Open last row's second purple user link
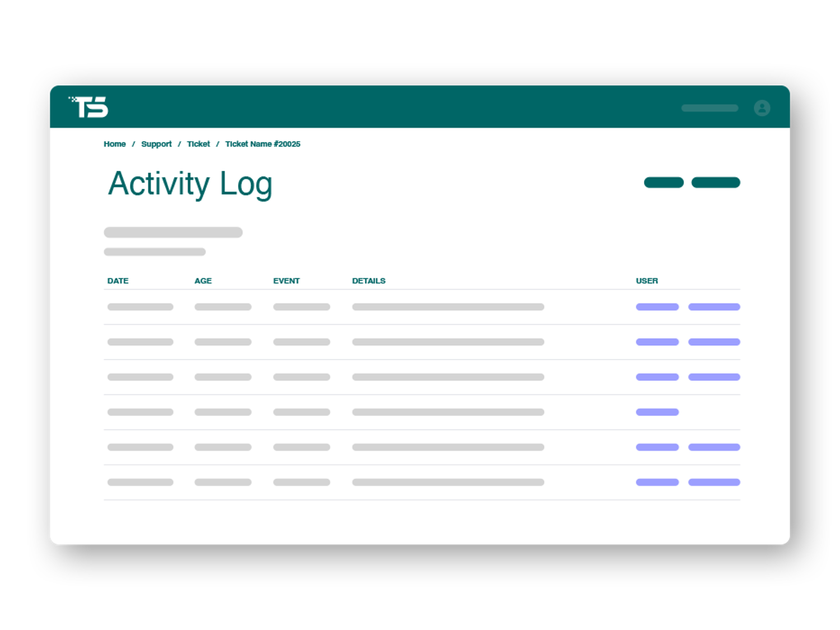 coord(713,482)
